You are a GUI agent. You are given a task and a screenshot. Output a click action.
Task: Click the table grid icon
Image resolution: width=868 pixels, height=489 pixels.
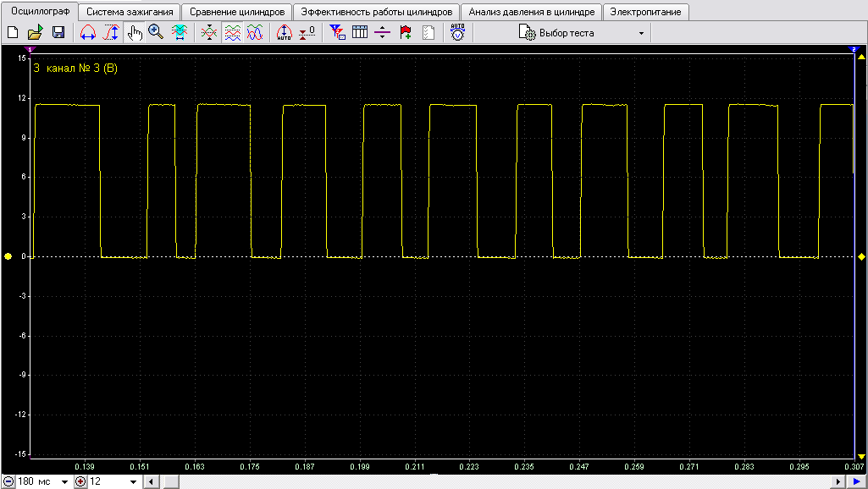click(360, 33)
